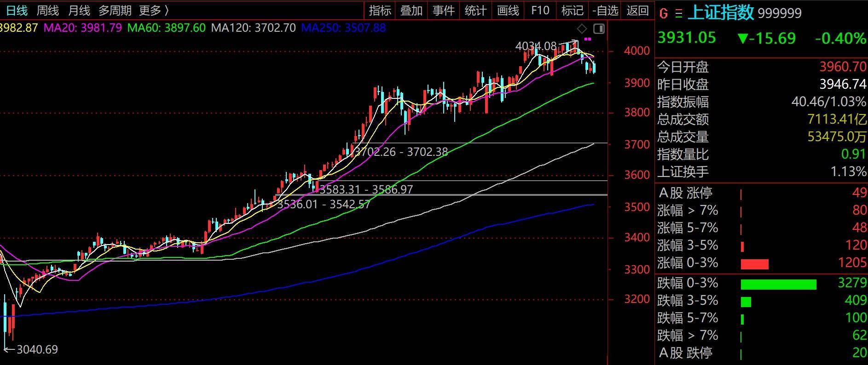Open the 指标 indicators menu
The image size is (868, 365).
click(x=380, y=10)
